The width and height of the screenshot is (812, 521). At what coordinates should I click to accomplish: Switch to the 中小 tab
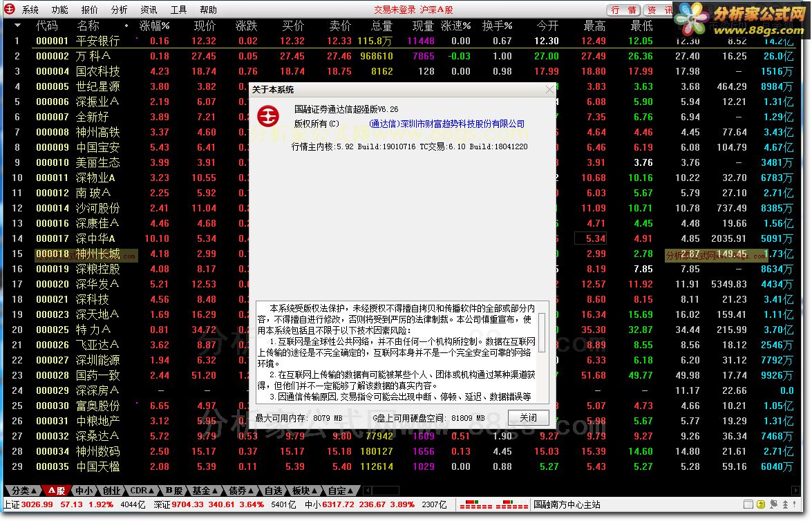[84, 490]
